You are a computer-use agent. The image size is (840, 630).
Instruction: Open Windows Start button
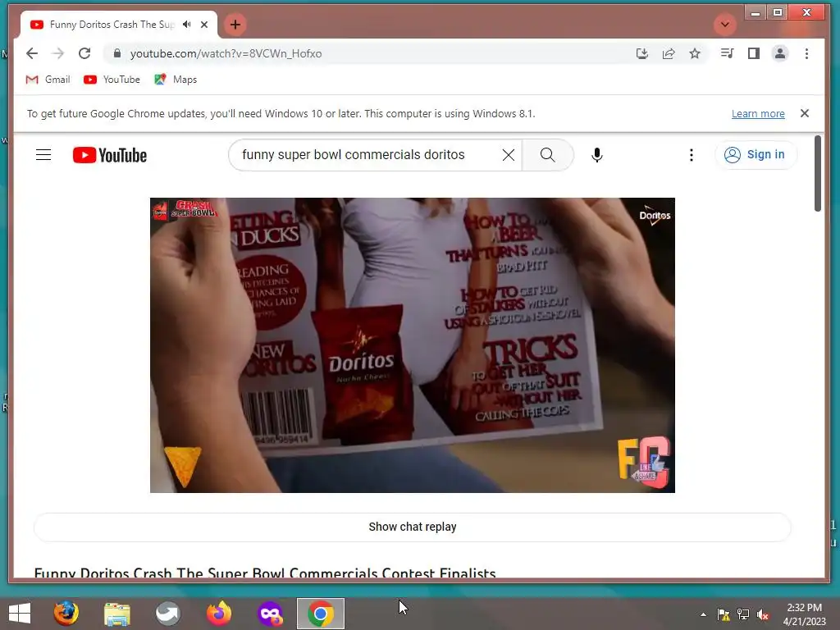20,614
